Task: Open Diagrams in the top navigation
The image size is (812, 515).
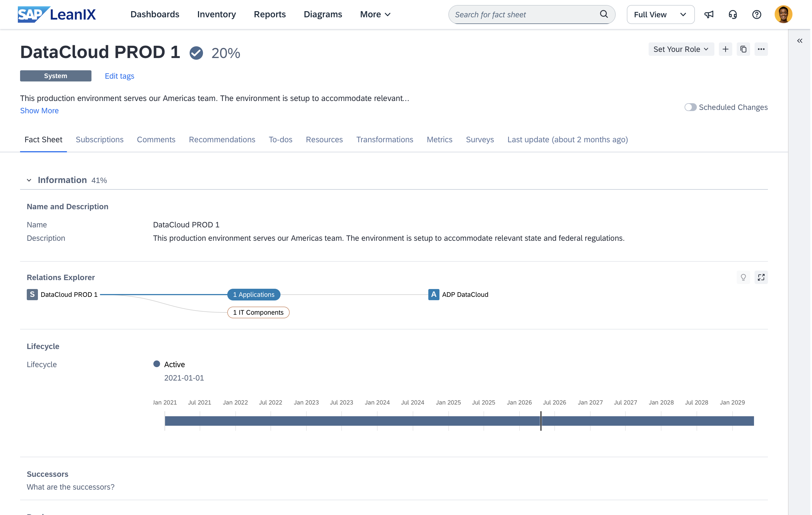Action: click(x=323, y=15)
